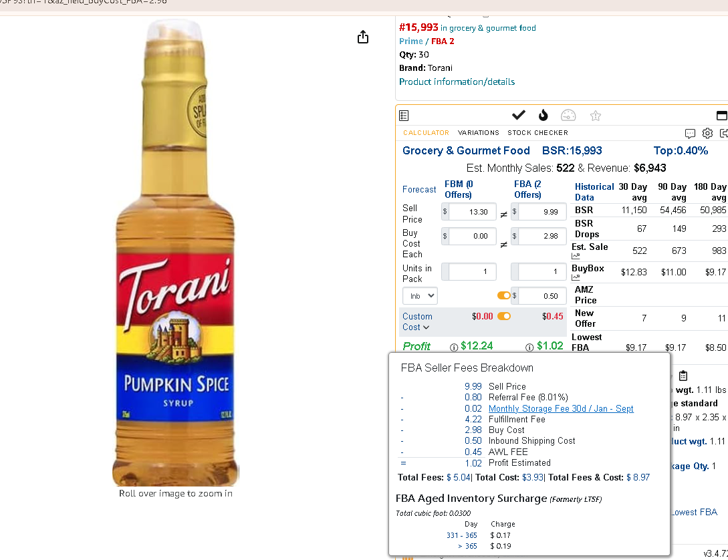Expand the Custom Cost chevron

pos(427,327)
